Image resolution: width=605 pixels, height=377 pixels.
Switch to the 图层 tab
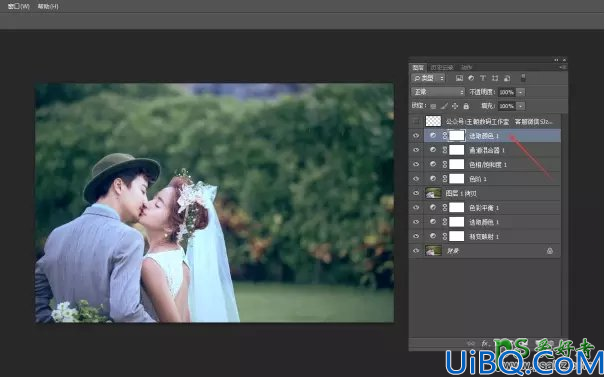418,68
